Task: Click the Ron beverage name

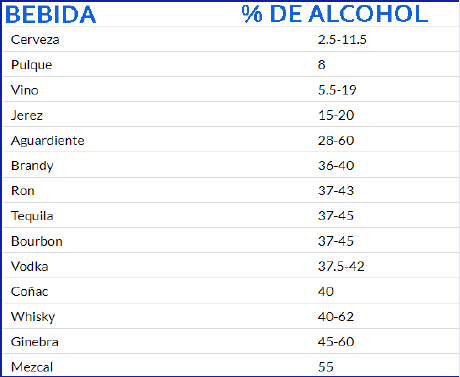Action: coord(23,191)
